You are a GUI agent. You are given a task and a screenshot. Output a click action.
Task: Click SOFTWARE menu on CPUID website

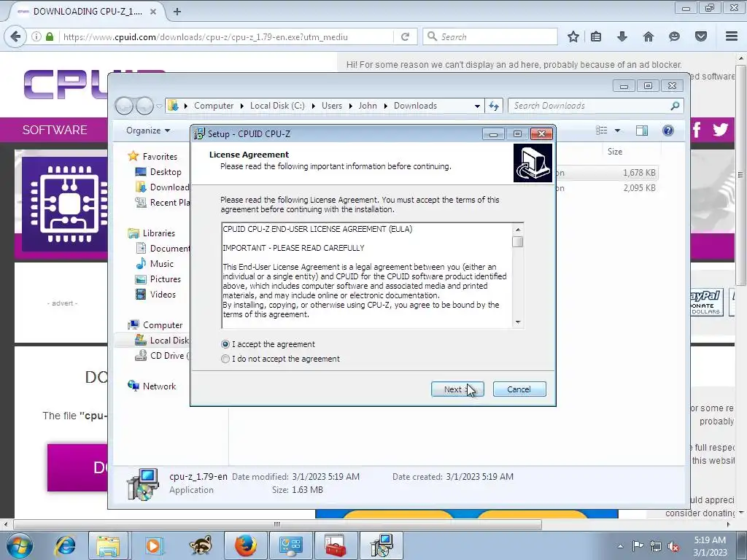click(x=54, y=130)
